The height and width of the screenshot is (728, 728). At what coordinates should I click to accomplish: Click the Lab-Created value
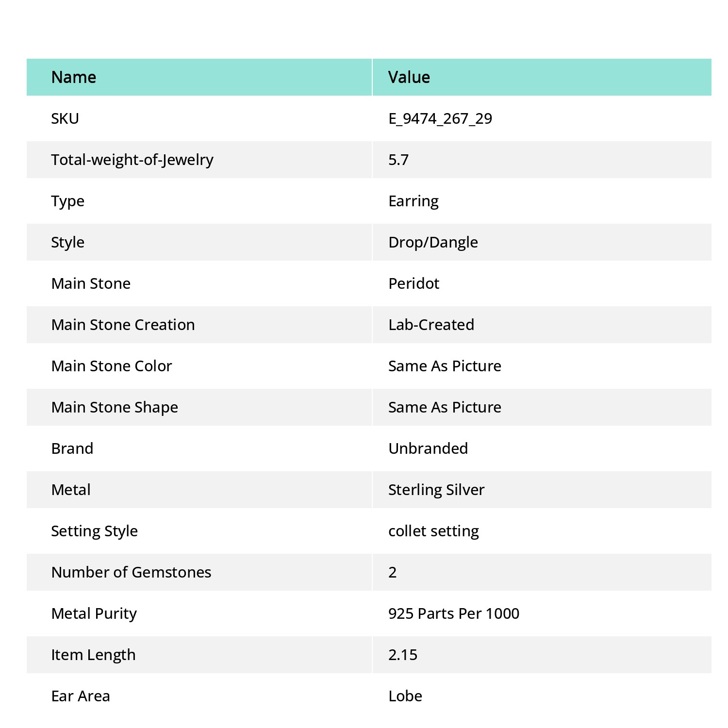coord(431,325)
